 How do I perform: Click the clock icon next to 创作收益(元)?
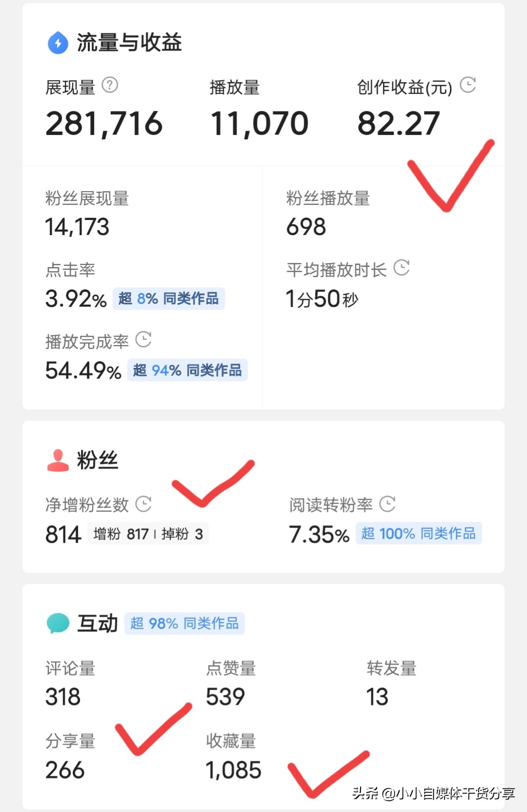468,84
